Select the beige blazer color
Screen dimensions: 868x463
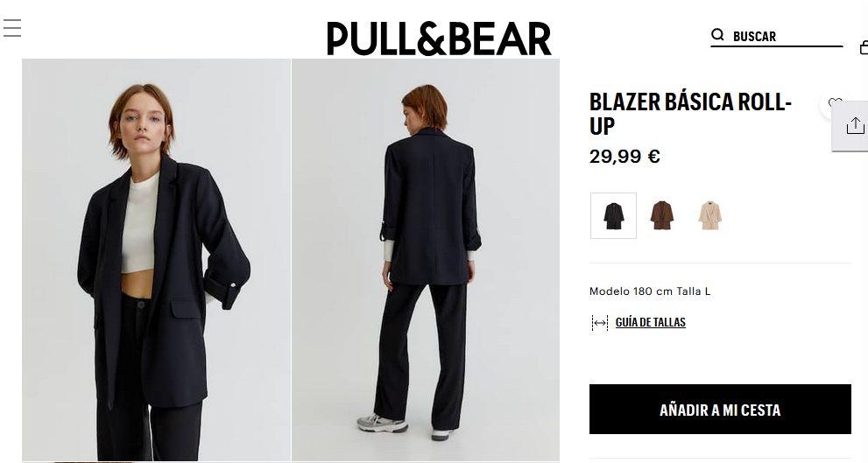pos(709,215)
